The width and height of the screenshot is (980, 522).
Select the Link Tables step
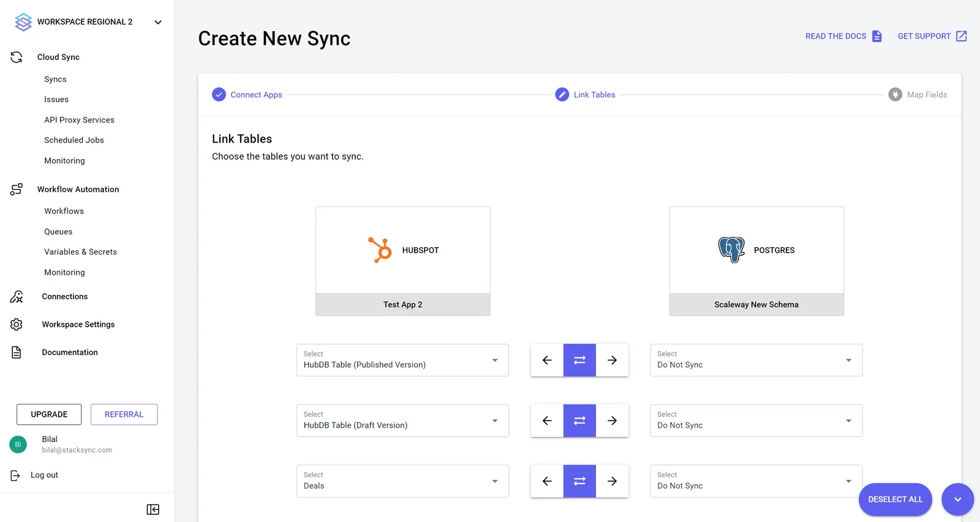594,95
